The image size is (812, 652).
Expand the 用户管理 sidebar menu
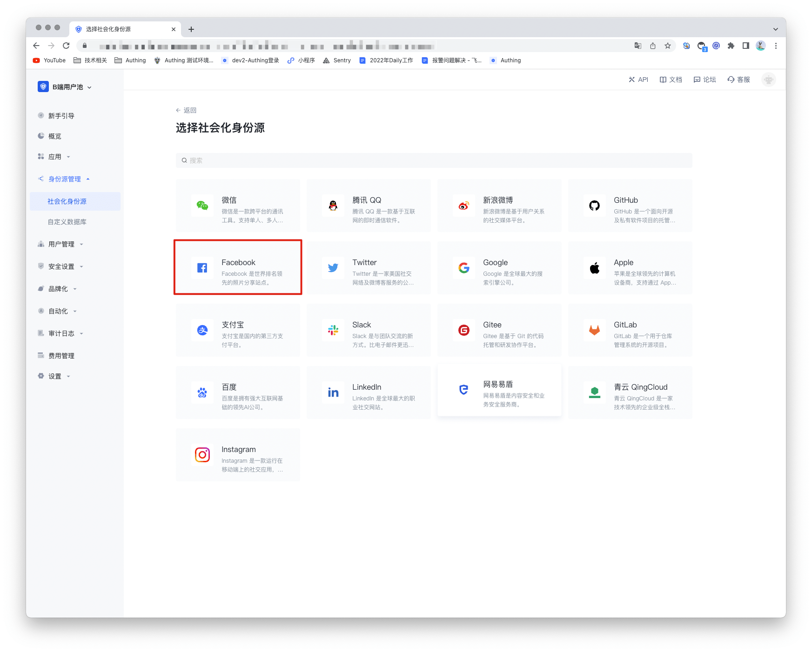tap(61, 244)
